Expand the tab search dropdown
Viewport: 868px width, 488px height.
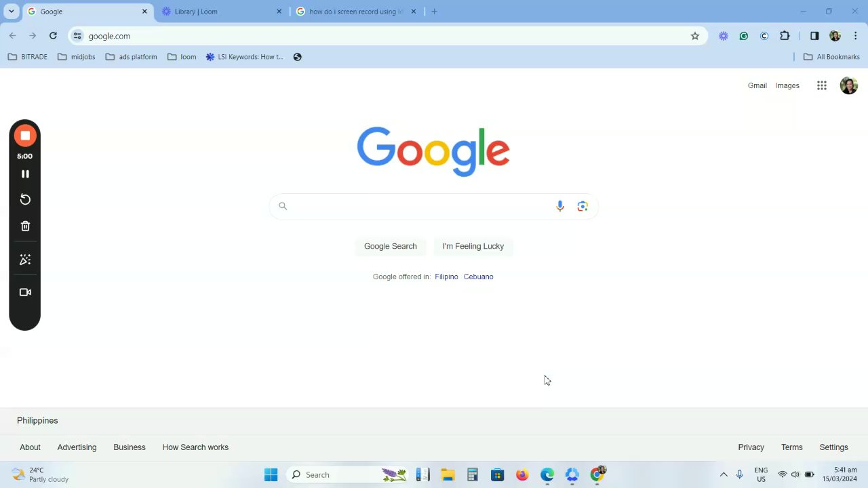pos(11,12)
